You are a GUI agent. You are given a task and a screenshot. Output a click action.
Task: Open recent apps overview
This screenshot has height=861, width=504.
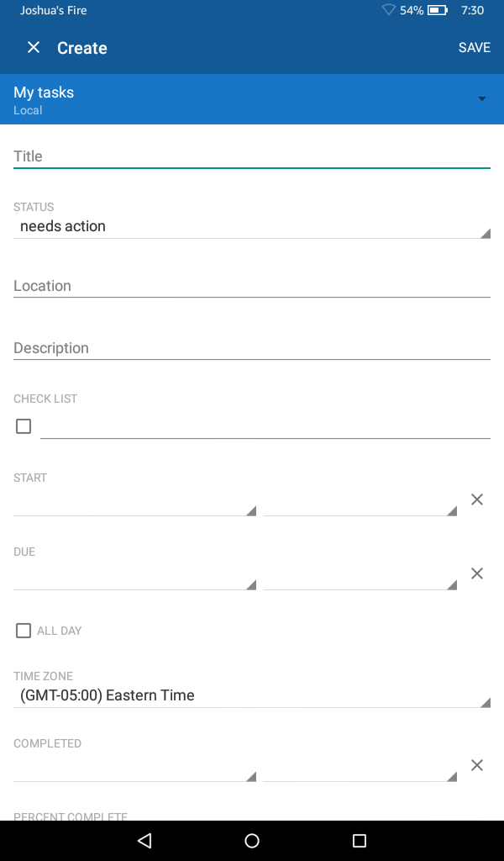(360, 840)
